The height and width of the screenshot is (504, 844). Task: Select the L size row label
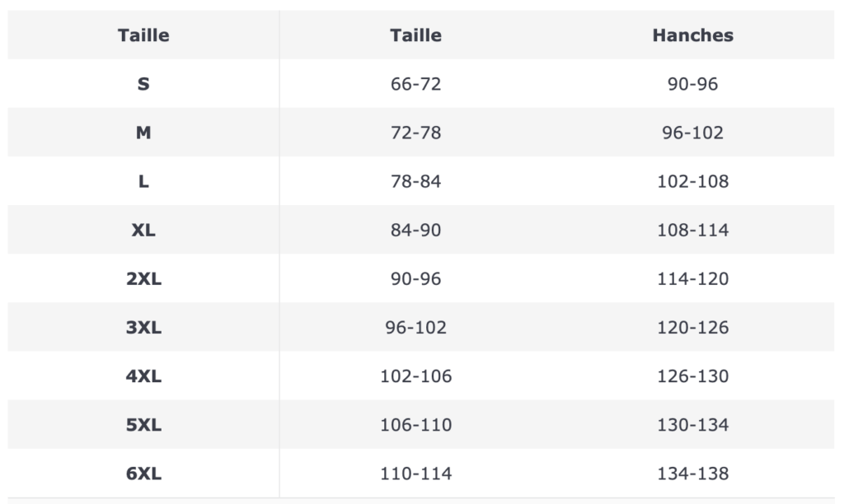click(143, 181)
